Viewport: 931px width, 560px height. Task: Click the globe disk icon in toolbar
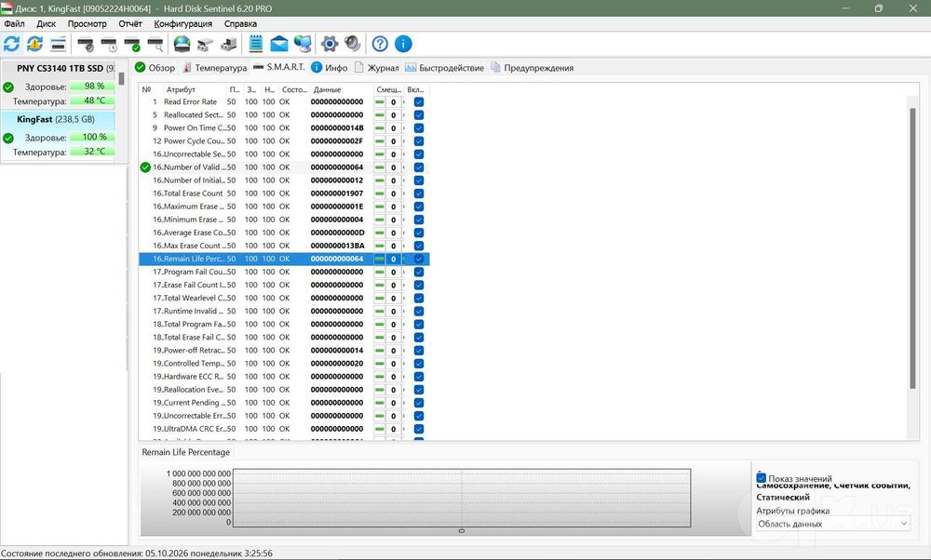[x=182, y=44]
